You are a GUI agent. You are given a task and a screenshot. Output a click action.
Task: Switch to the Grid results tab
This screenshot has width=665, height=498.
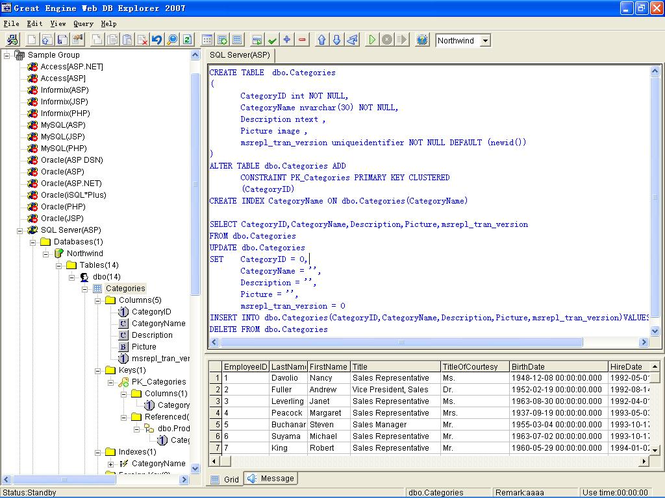pos(225,479)
